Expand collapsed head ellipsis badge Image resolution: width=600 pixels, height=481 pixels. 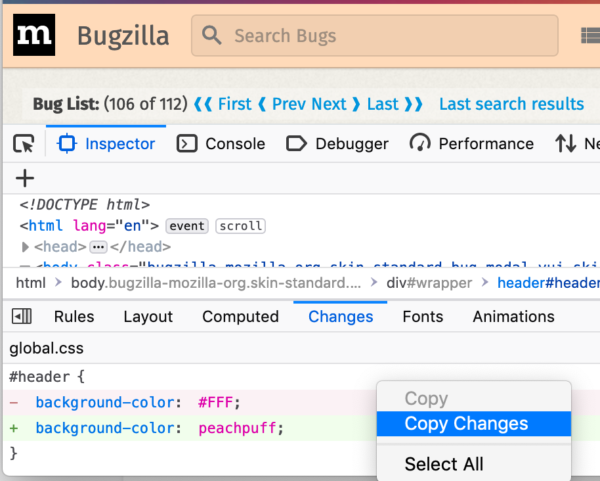(98, 247)
